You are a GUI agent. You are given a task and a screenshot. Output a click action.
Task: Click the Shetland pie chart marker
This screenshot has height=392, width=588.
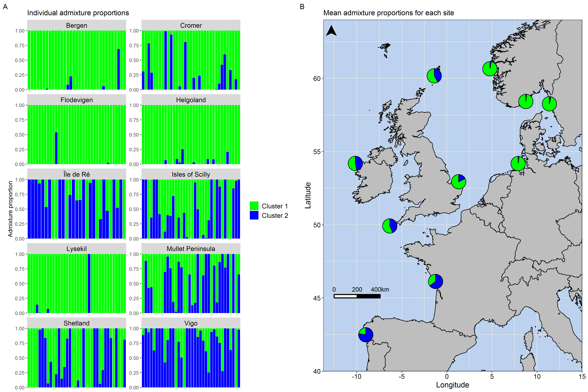(x=434, y=76)
